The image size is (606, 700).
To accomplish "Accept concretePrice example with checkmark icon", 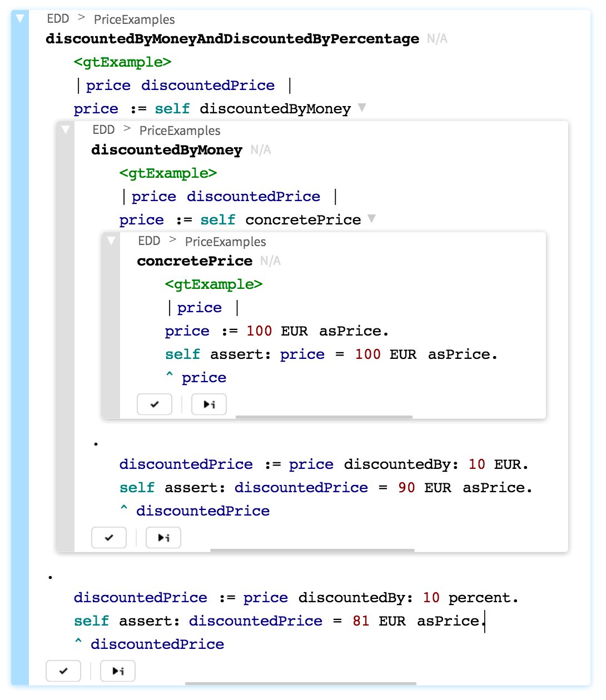I will (155, 404).
